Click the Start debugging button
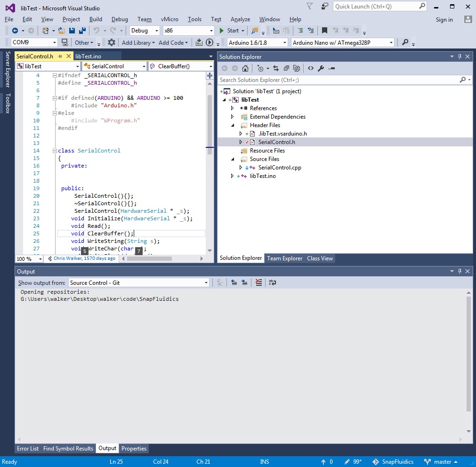 (x=232, y=31)
